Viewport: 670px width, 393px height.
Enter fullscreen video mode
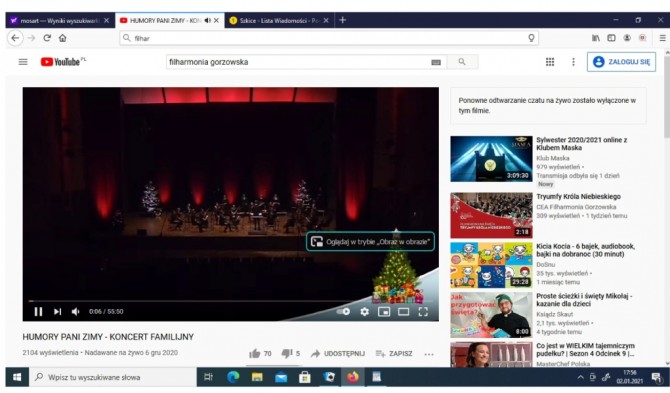pyautogui.click(x=423, y=312)
